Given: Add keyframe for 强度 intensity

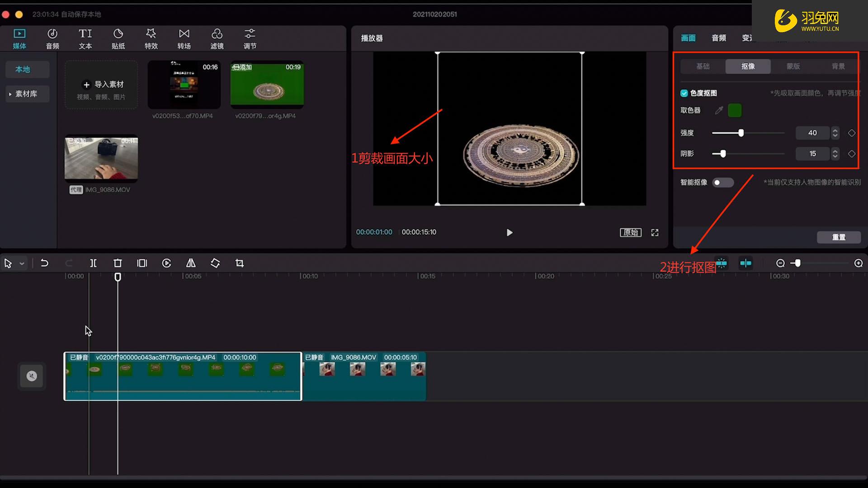Looking at the screenshot, I should pyautogui.click(x=852, y=133).
